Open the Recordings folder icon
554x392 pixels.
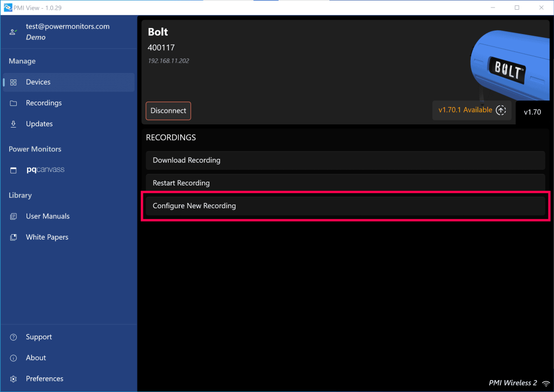coord(12,103)
